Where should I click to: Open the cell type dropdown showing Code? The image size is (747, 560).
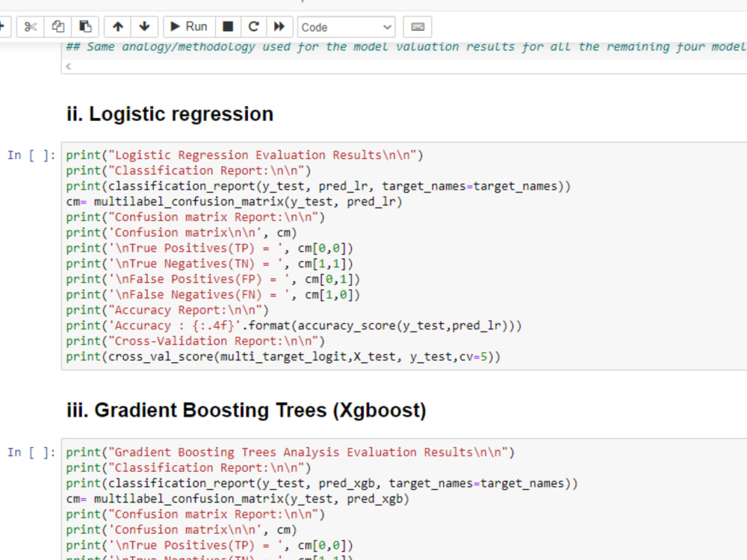click(346, 26)
